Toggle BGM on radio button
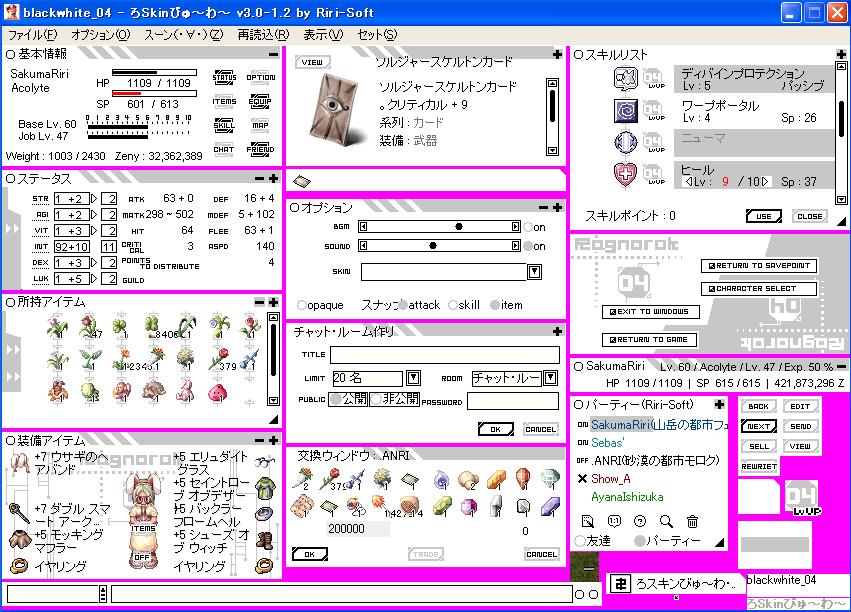Viewport: 851px width, 612px height. 528,227
